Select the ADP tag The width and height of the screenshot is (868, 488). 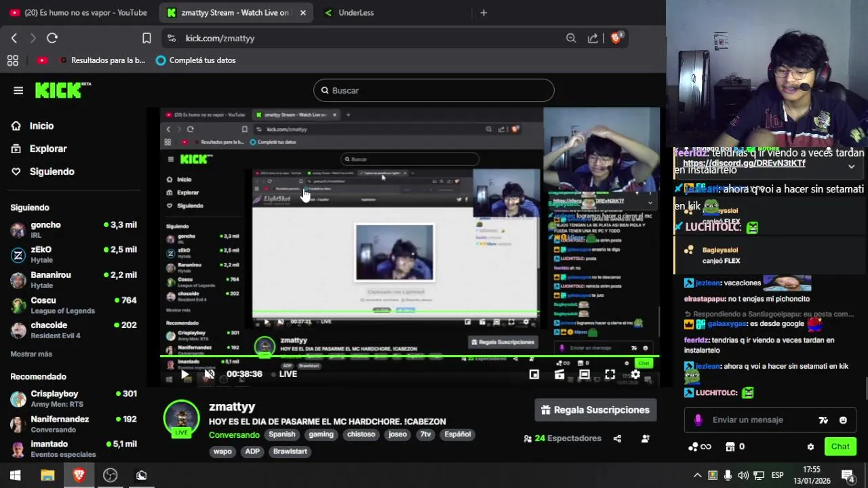click(252, 451)
